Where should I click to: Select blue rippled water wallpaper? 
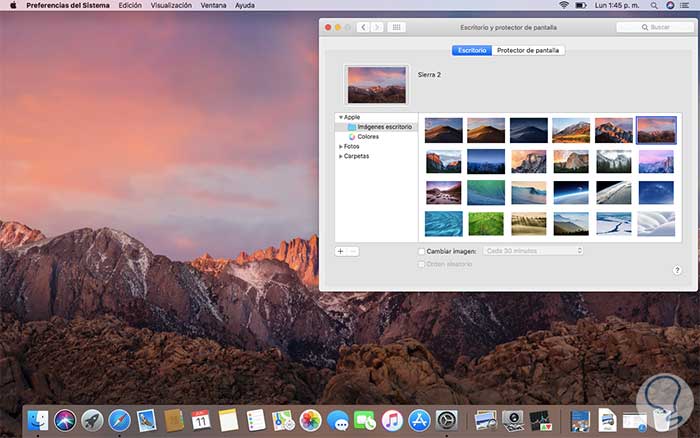444,224
